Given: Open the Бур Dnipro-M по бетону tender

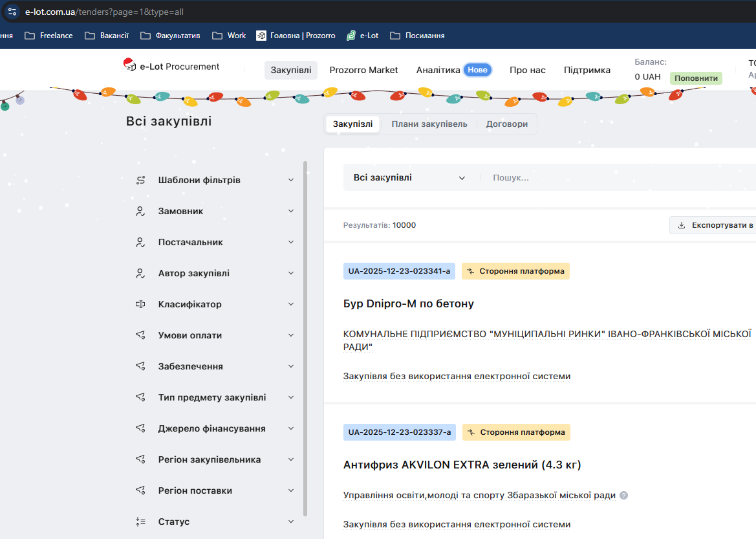Looking at the screenshot, I should tap(409, 304).
